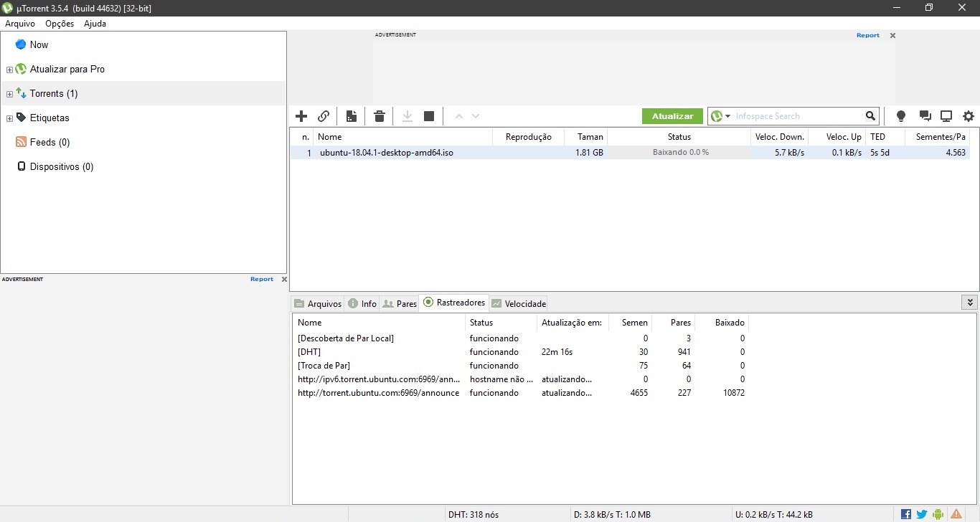Click the Report link on the top ad
Screen dimensions: 980x522
(x=867, y=35)
